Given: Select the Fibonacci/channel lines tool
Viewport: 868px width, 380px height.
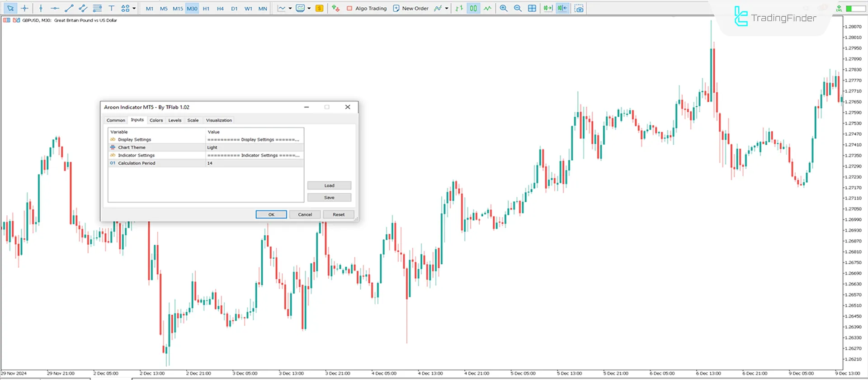Looking at the screenshot, I should tap(97, 8).
